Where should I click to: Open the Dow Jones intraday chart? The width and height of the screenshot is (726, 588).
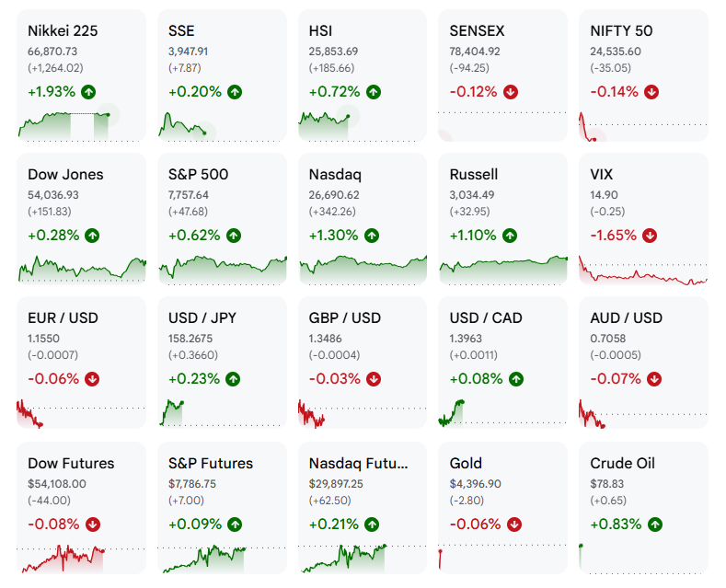click(82, 269)
